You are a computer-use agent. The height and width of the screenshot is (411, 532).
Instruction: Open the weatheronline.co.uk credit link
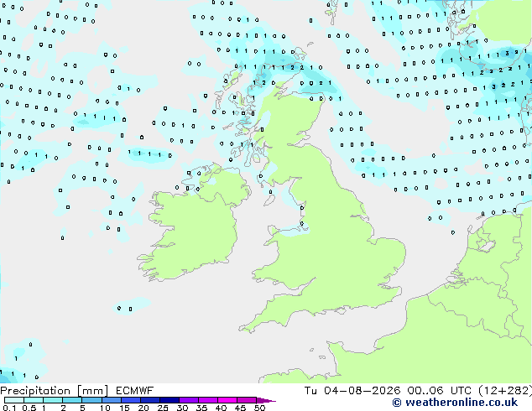(455, 403)
